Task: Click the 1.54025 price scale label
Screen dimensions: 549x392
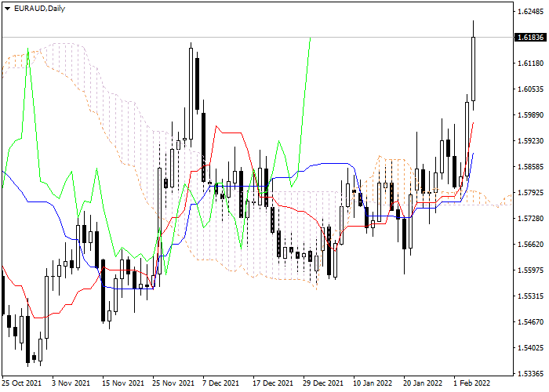Action: click(x=530, y=347)
